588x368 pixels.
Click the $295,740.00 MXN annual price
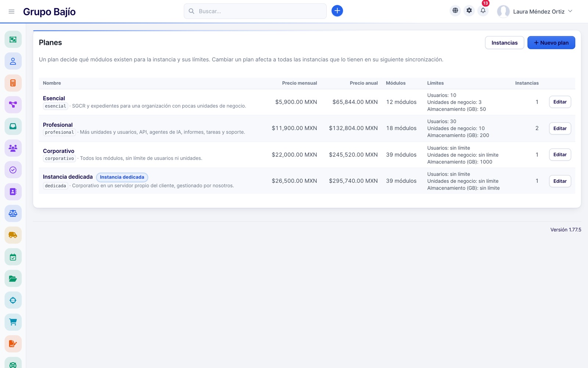click(353, 181)
